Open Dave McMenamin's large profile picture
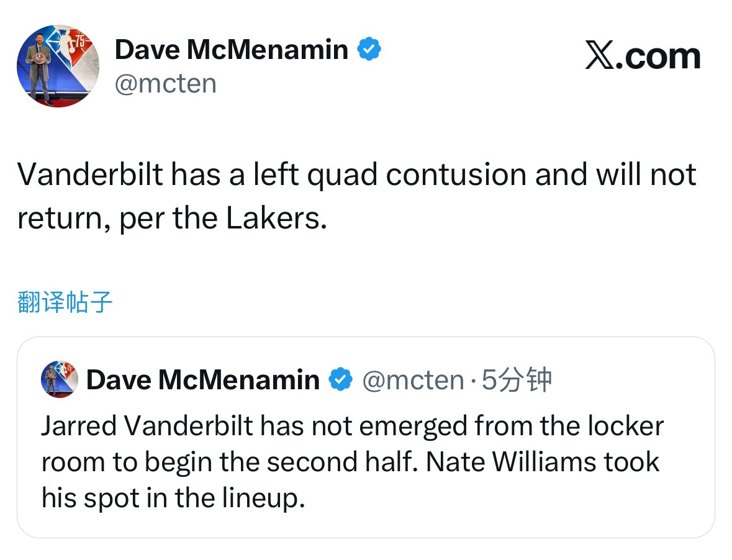The width and height of the screenshot is (732, 560). 57,66
